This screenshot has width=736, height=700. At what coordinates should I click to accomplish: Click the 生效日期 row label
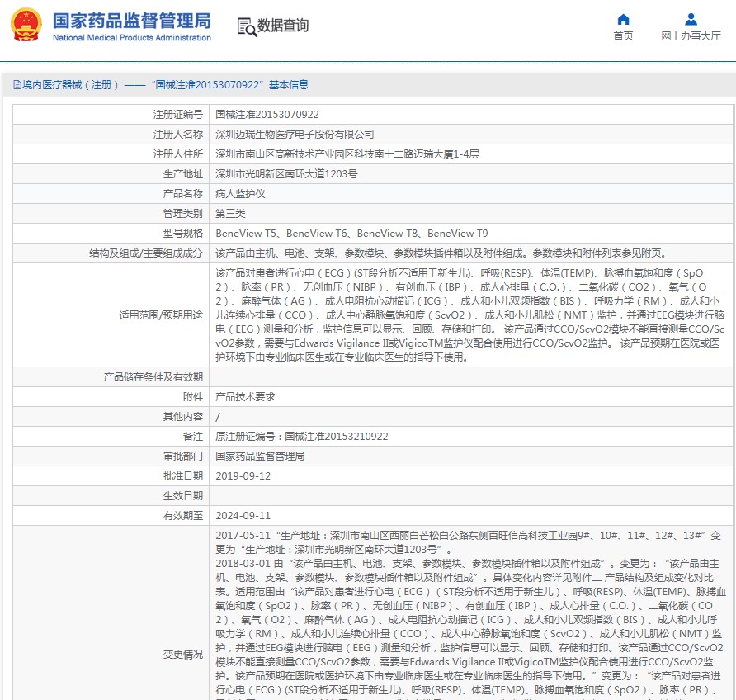pyautogui.click(x=183, y=496)
